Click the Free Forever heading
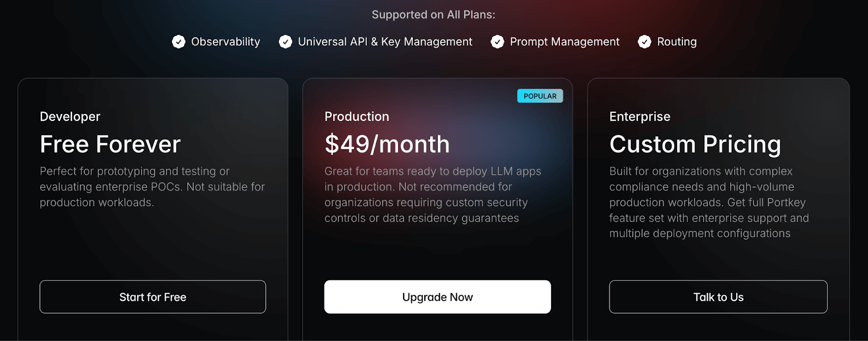 [110, 144]
